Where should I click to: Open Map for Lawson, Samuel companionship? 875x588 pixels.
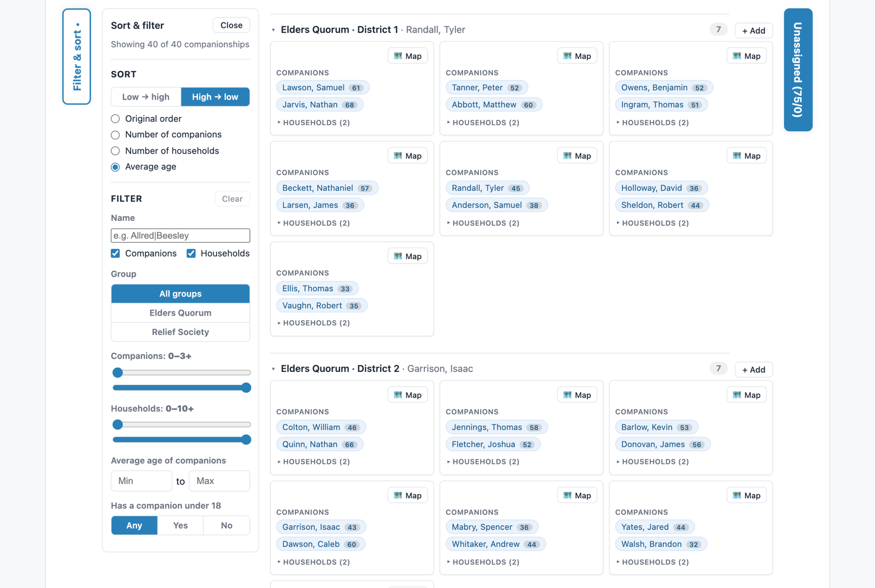pyautogui.click(x=407, y=56)
